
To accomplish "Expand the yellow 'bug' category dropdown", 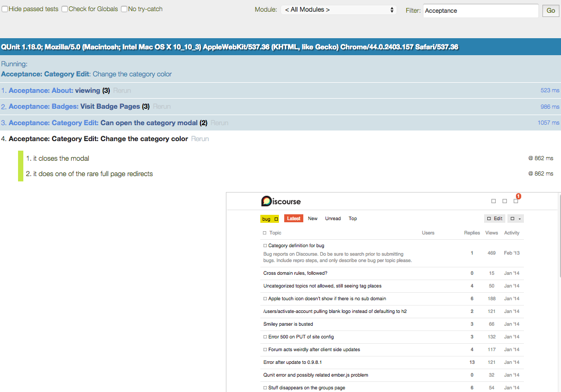I will click(270, 219).
